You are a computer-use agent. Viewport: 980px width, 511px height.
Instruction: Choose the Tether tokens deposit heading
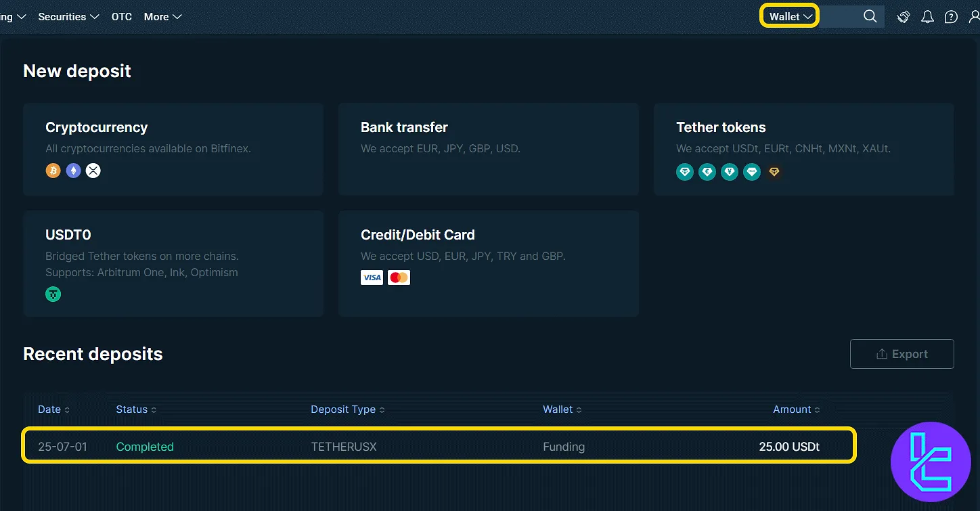[x=721, y=127]
